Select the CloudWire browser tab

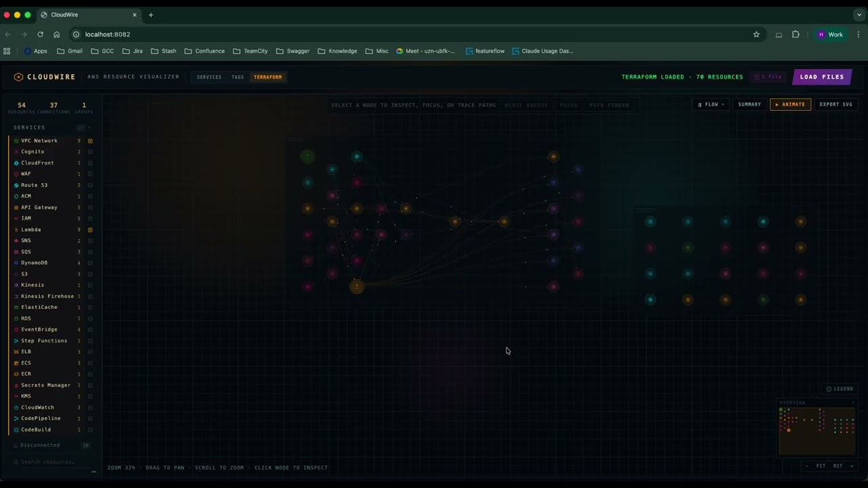88,15
